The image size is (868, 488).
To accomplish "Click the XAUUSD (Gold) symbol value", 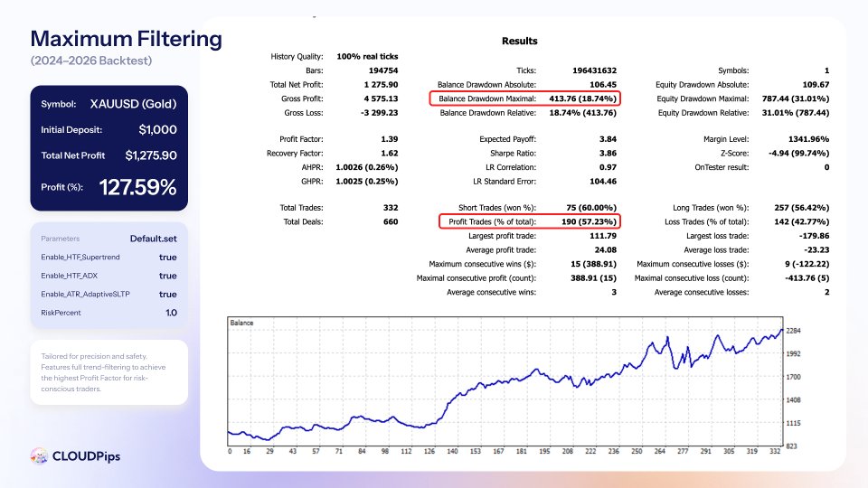I will [x=134, y=104].
